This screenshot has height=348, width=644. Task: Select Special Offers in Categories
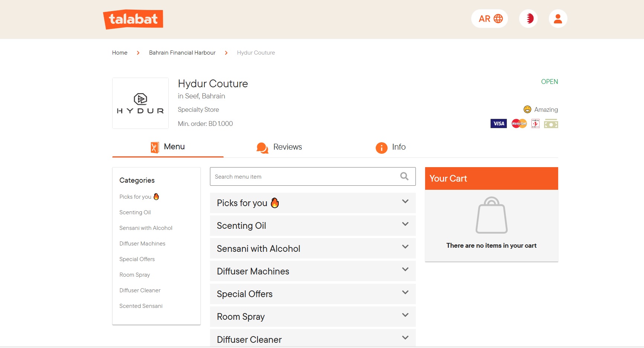coord(137,259)
